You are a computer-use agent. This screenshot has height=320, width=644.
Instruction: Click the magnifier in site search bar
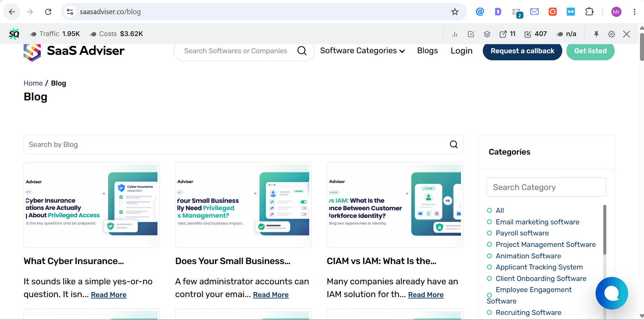point(302,51)
